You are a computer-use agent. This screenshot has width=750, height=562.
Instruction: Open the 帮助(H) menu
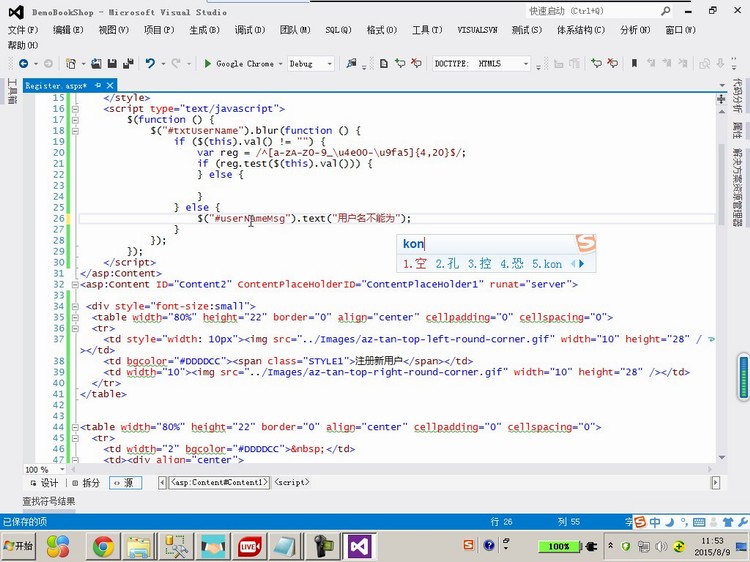(22, 45)
